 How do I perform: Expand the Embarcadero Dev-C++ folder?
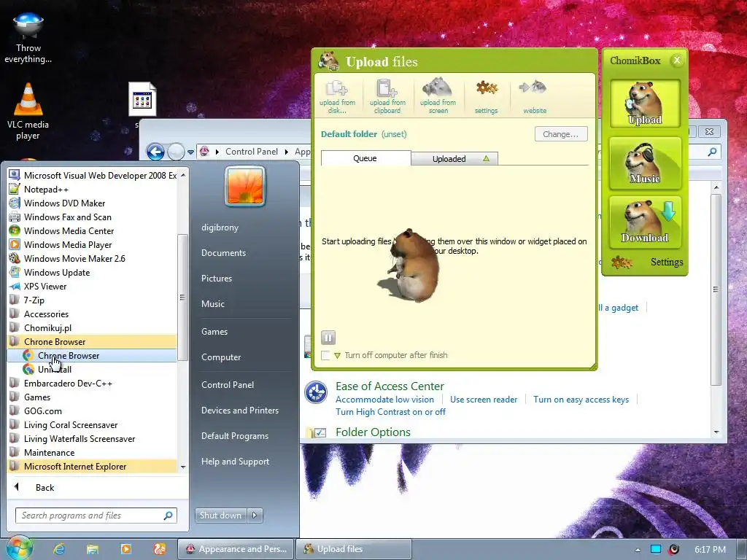[91, 384]
